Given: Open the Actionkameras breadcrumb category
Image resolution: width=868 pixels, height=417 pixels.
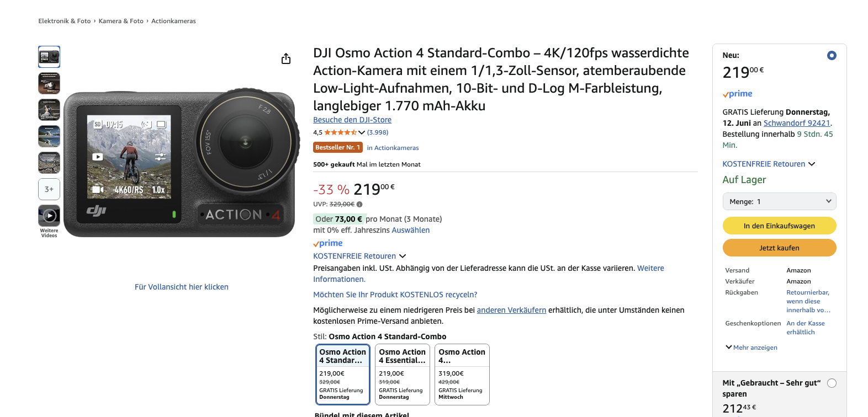Looking at the screenshot, I should tap(173, 21).
